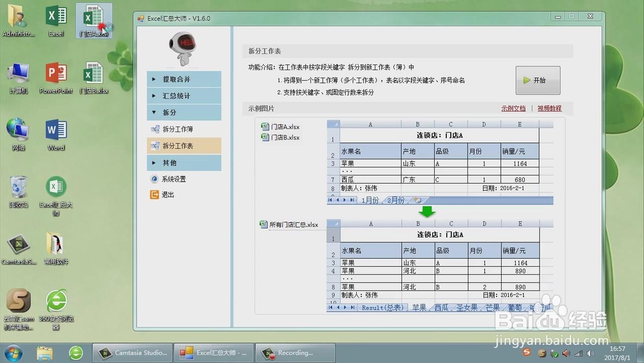Launch Word from the desktop
This screenshot has height=363, width=644.
coord(56,135)
